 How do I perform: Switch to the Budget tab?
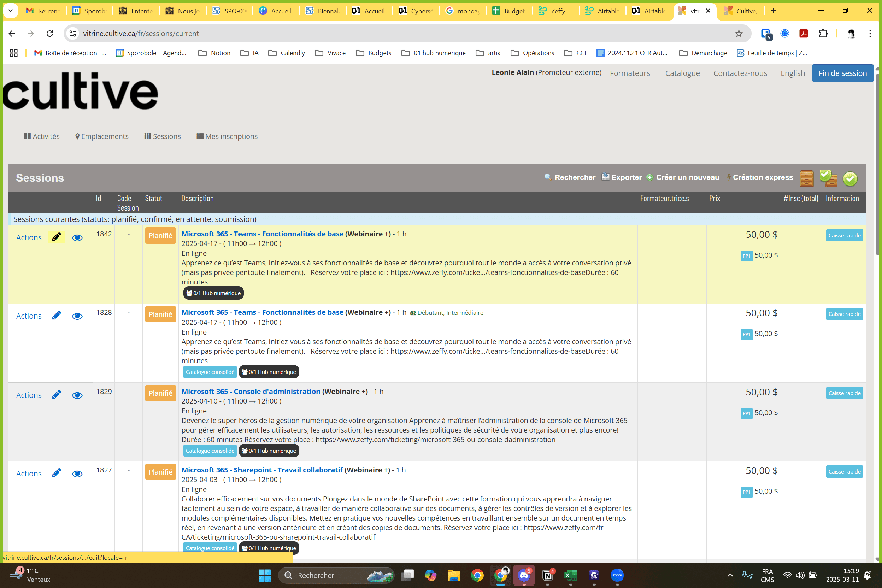tap(510, 11)
